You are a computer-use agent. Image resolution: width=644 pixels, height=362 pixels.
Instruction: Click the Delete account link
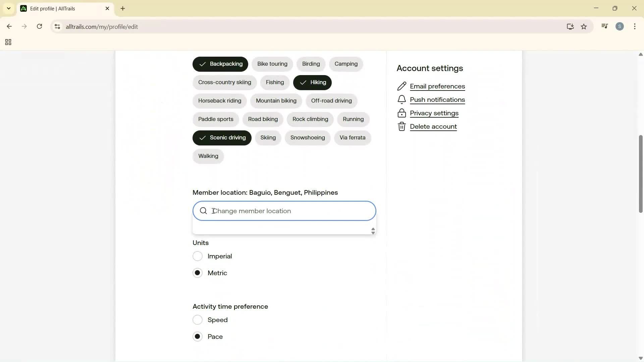[433, 126]
